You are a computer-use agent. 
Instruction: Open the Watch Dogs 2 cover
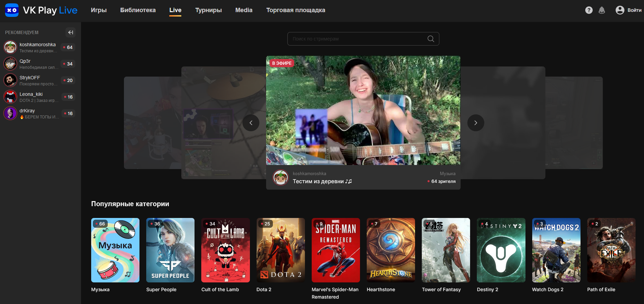point(556,250)
